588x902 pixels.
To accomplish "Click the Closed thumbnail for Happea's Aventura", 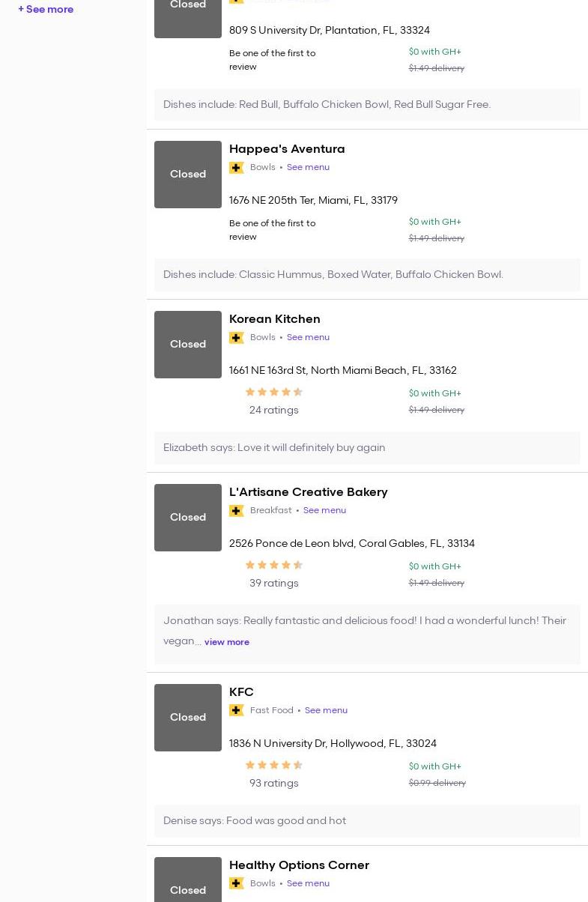I will (188, 175).
